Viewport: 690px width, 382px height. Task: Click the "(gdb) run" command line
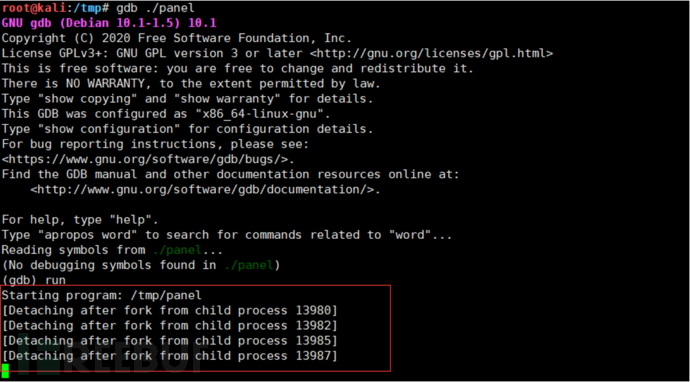click(x=33, y=280)
